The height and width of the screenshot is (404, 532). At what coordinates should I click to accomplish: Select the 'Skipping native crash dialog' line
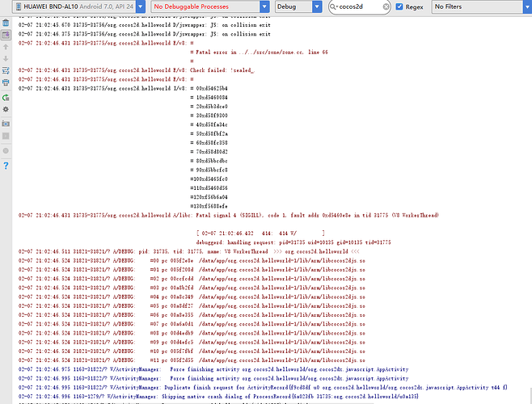point(218,397)
